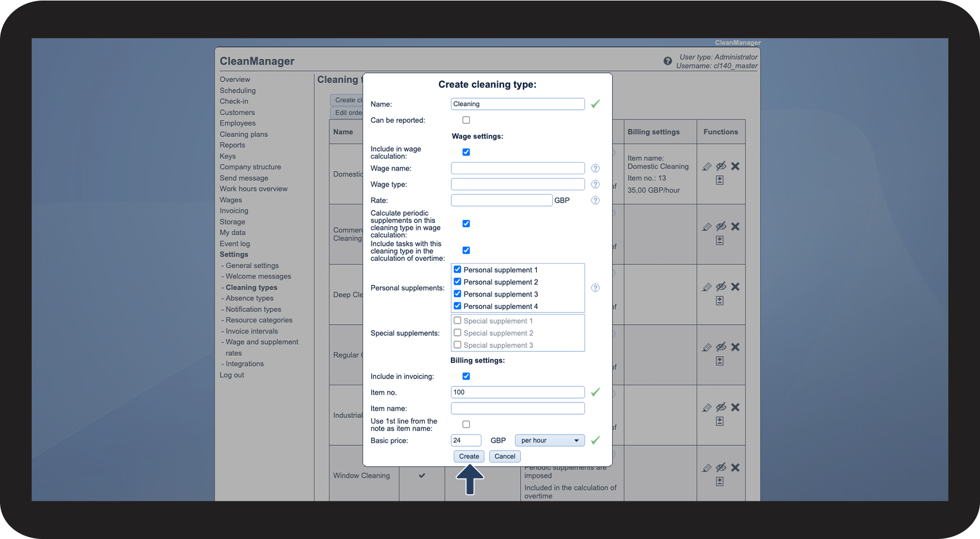980x539 pixels.
Task: Edit Domestic Cleaning row with pencil icon
Action: tap(707, 167)
